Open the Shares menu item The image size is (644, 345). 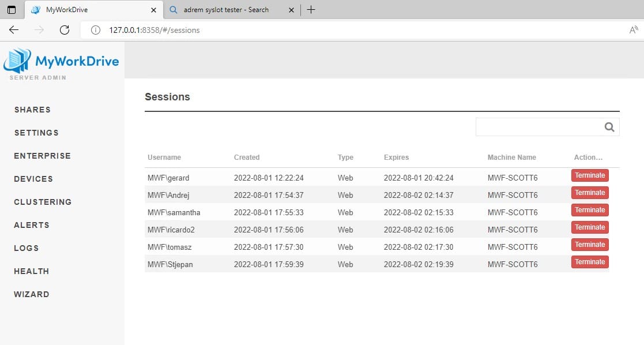click(32, 110)
